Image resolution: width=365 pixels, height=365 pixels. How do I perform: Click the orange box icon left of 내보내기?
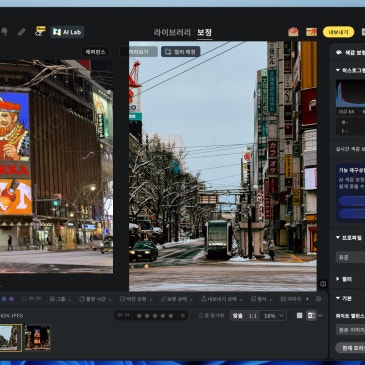[x=293, y=32]
